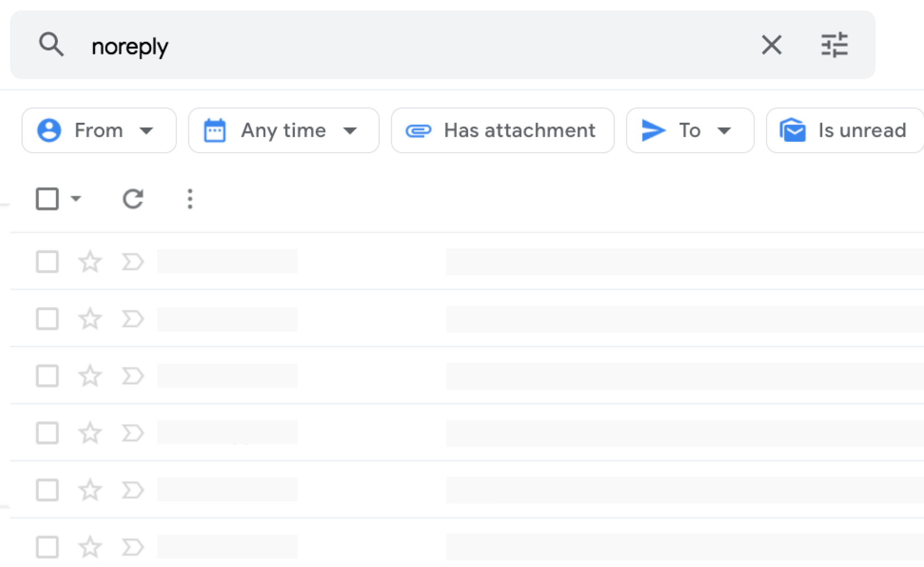
Task: Apply the Is unread filter
Action: pyautogui.click(x=844, y=131)
